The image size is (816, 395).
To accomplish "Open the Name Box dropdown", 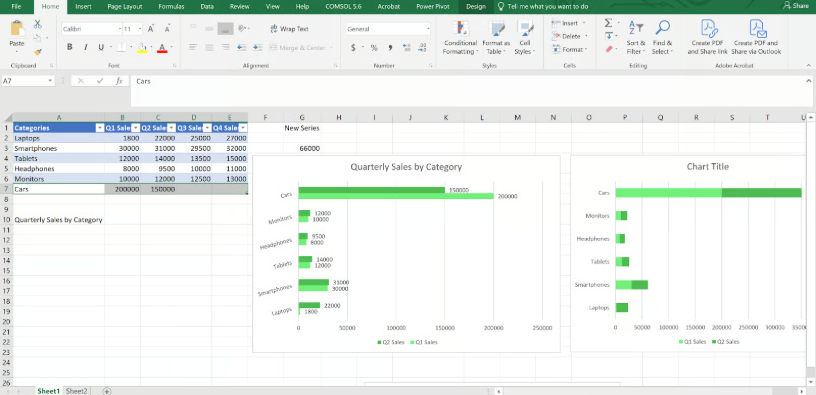I will click(50, 81).
